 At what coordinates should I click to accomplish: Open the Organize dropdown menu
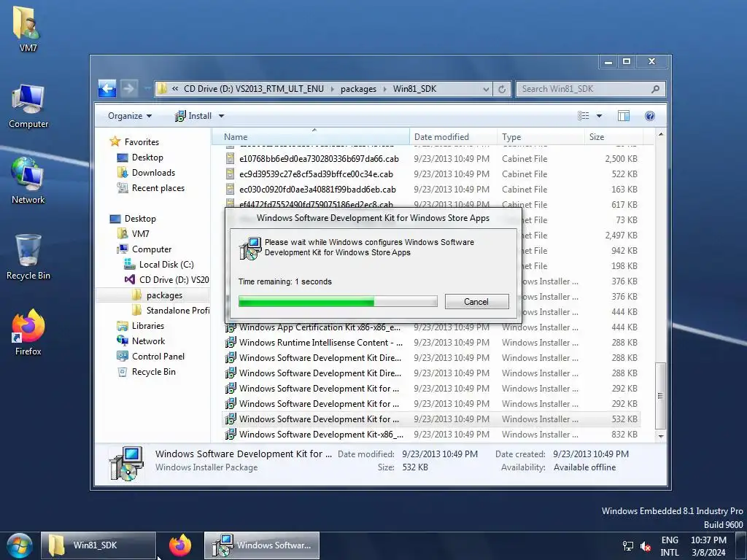click(130, 116)
